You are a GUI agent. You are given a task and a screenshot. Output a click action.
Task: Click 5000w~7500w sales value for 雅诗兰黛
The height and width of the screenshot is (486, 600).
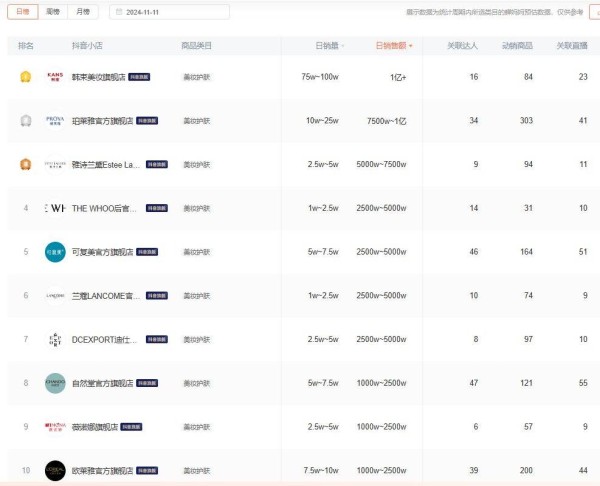[381, 165]
